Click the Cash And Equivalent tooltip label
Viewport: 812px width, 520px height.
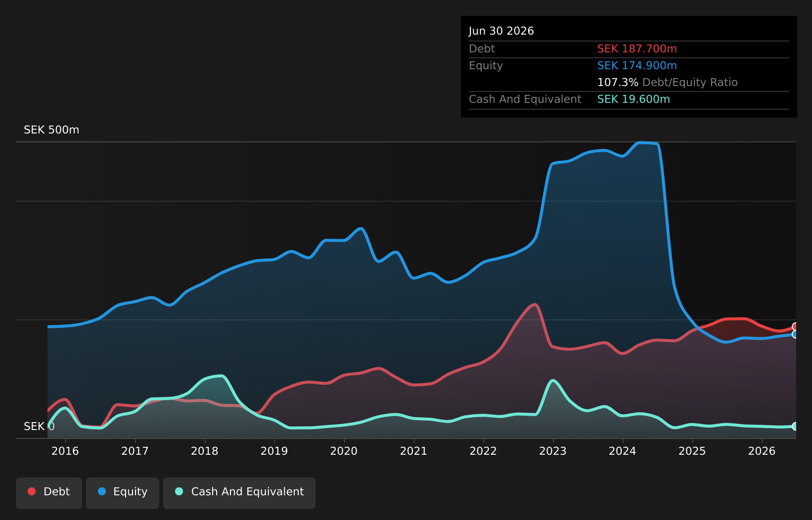click(525, 99)
